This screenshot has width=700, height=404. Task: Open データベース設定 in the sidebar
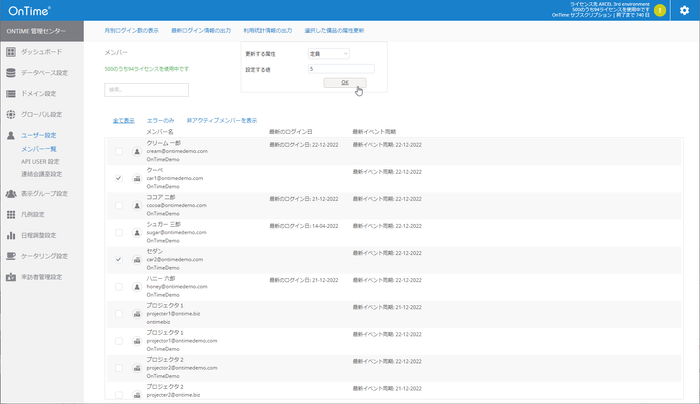pyautogui.click(x=44, y=72)
